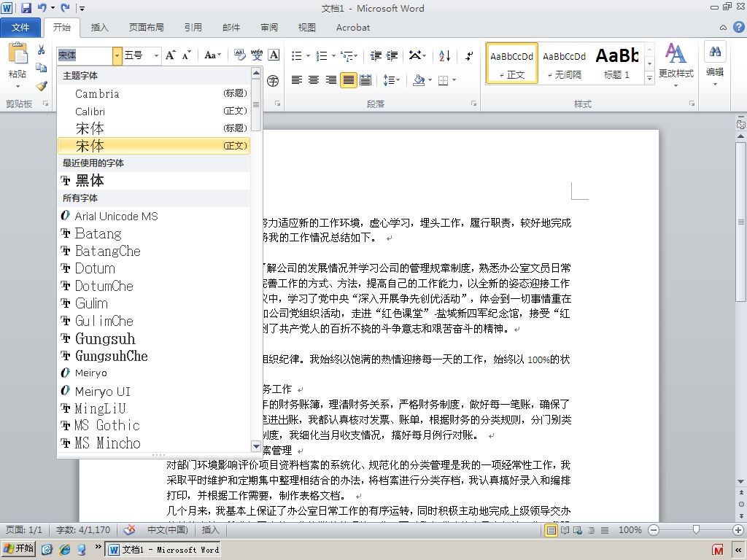Click the Cut scissors icon
Image resolution: width=747 pixels, height=560 pixels.
(x=42, y=50)
